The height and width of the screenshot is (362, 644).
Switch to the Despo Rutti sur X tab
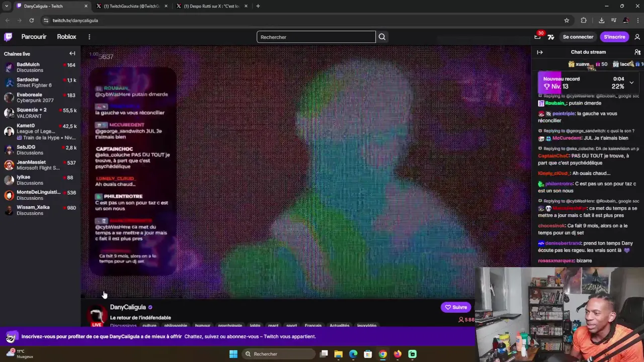212,6
